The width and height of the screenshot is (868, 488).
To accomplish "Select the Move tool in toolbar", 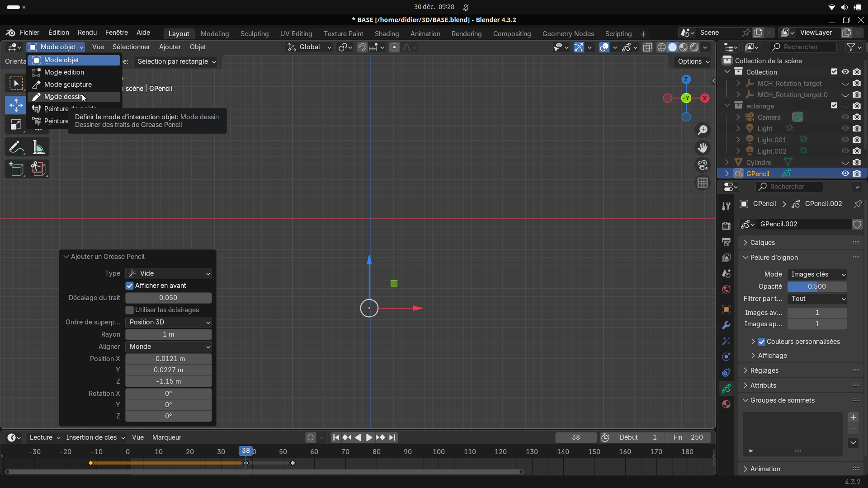I will tap(16, 105).
